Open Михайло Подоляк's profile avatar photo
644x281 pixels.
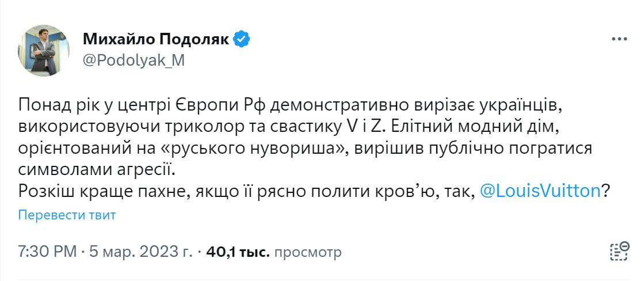(44, 51)
